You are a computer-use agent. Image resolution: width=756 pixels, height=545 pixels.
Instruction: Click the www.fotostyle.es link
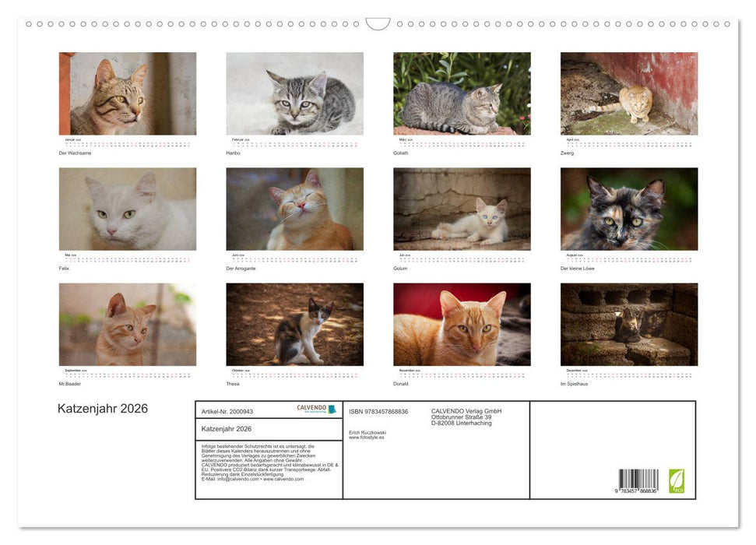(x=366, y=437)
